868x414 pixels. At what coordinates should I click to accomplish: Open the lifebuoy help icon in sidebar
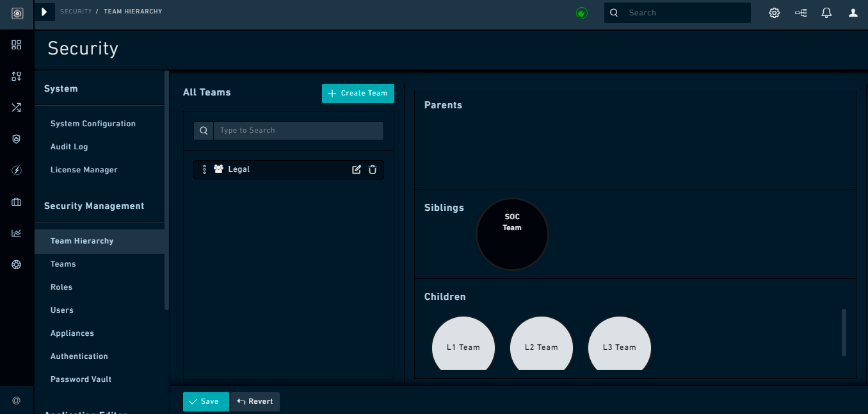point(17,264)
